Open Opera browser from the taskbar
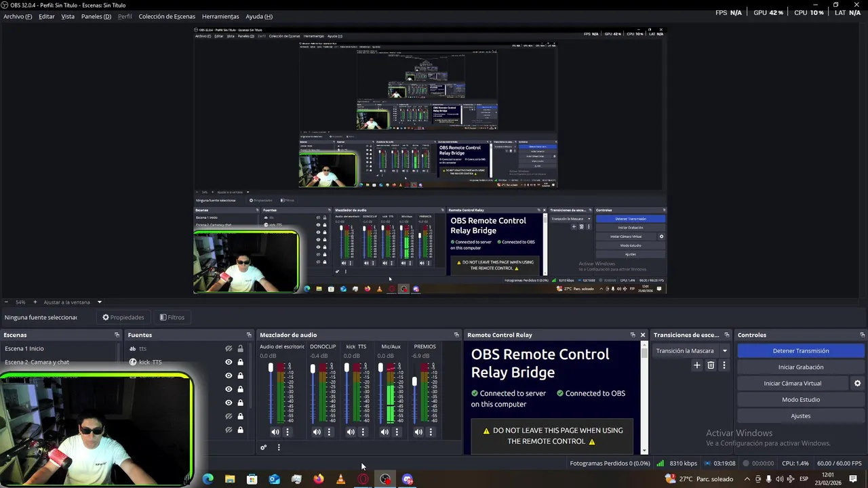The width and height of the screenshot is (868, 488). point(363,479)
